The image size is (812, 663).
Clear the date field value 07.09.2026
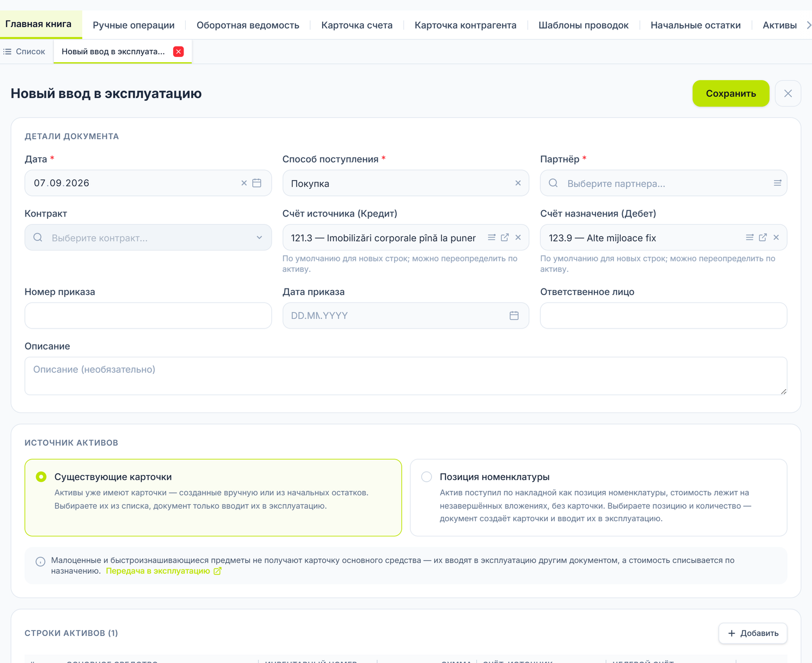244,183
